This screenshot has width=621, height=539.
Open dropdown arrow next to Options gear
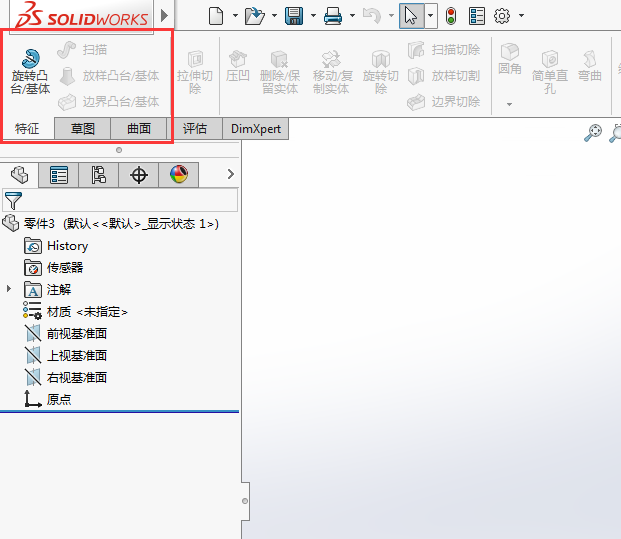522,16
